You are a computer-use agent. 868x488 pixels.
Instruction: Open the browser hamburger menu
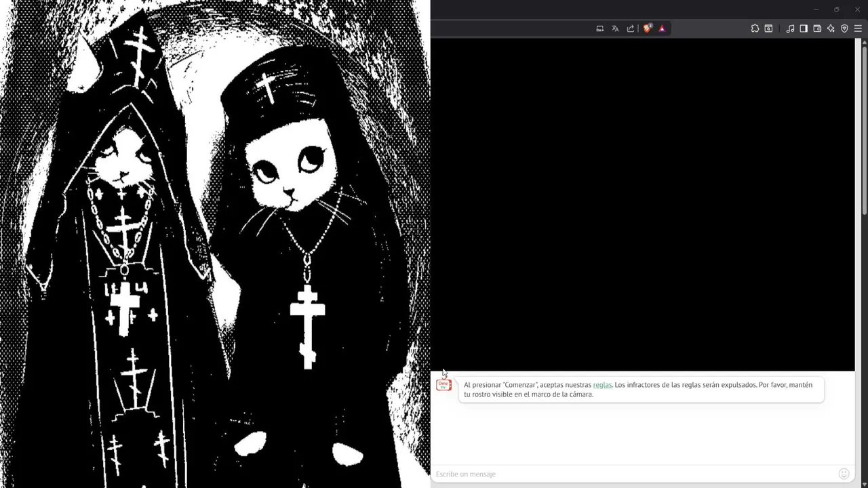click(858, 28)
